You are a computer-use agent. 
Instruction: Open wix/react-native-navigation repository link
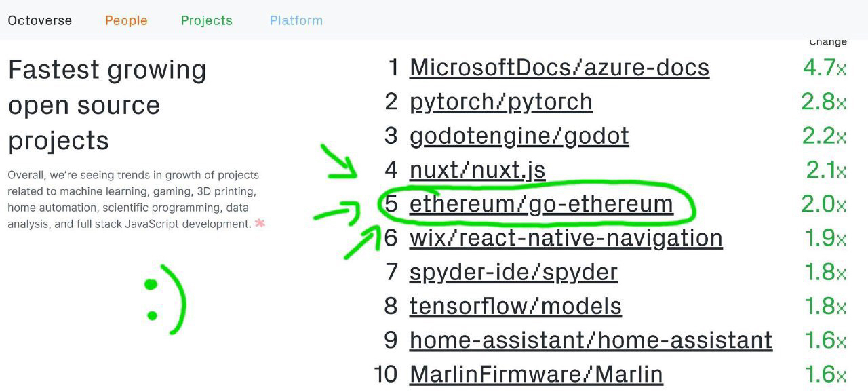[566, 238]
